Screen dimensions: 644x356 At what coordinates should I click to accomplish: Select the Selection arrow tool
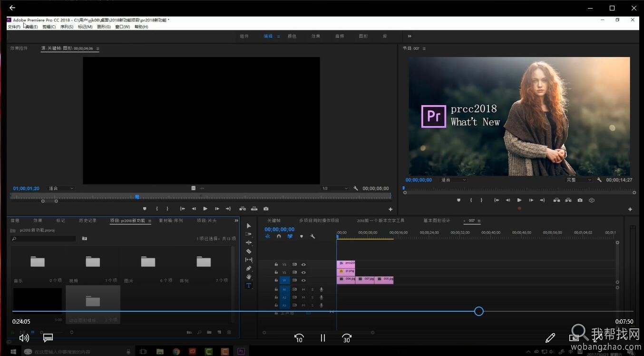(248, 226)
